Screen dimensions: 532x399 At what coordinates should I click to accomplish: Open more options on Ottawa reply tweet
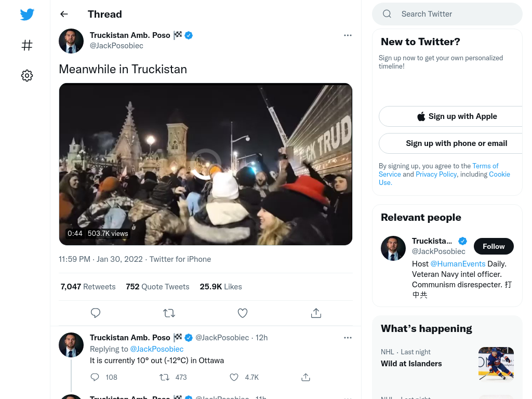(348, 338)
